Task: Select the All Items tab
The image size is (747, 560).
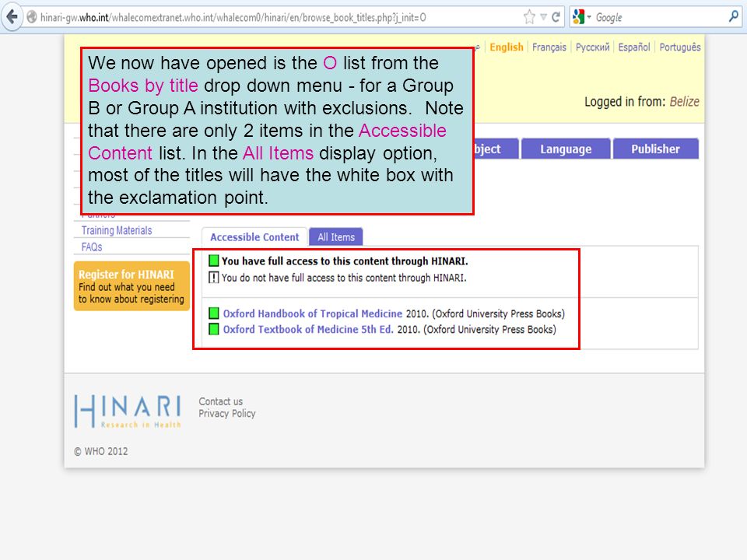Action: 336,237
